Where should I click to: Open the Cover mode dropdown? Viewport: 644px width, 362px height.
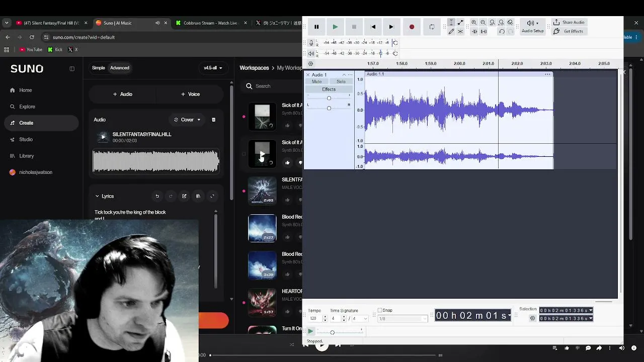pyautogui.click(x=187, y=120)
